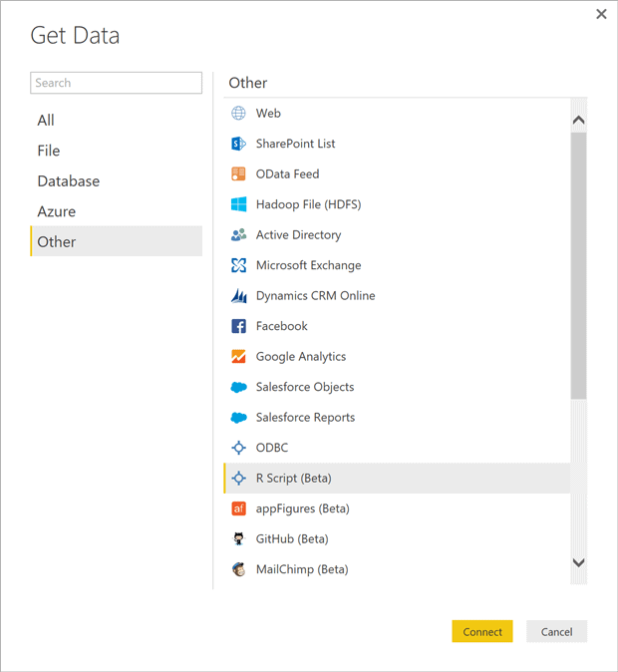Select the Other category
Image resolution: width=618 pixels, height=672 pixels.
(x=117, y=241)
